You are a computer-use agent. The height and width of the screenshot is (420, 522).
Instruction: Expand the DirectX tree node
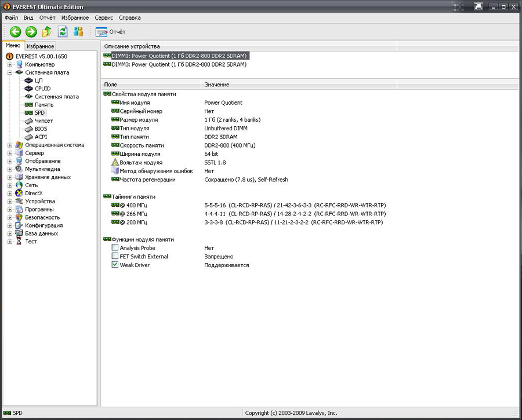click(x=10, y=193)
